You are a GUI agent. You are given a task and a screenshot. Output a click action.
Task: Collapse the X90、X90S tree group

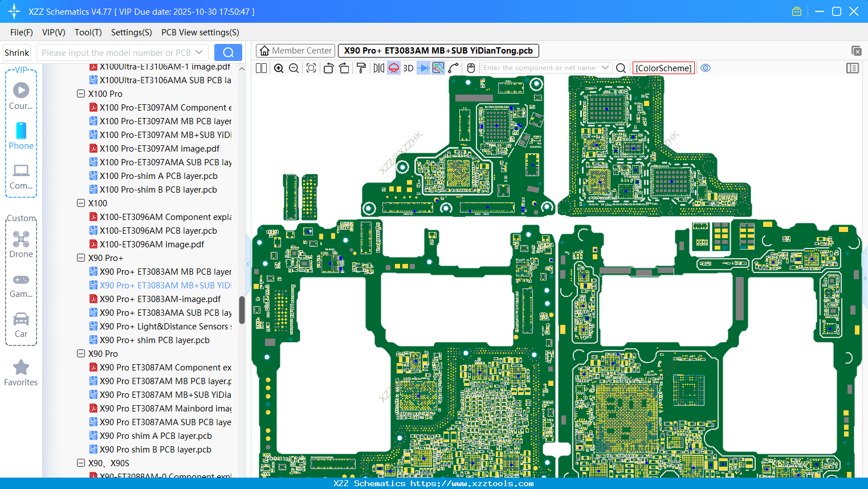(x=81, y=463)
